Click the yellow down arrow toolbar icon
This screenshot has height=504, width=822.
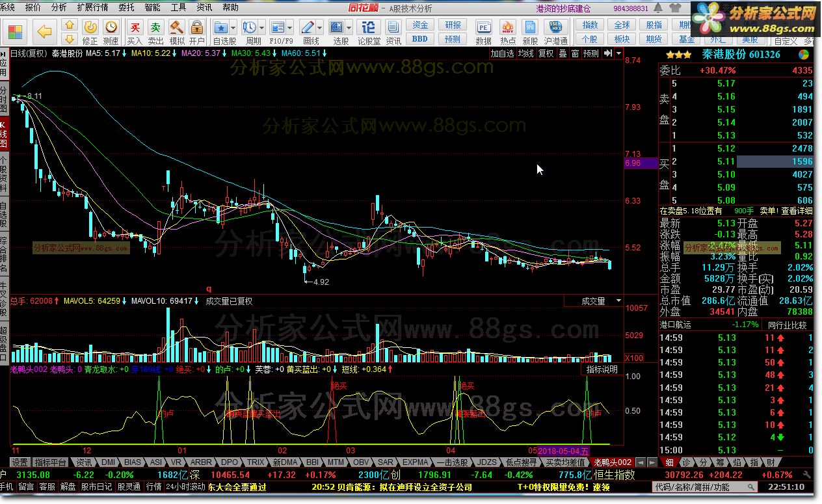tap(70, 38)
